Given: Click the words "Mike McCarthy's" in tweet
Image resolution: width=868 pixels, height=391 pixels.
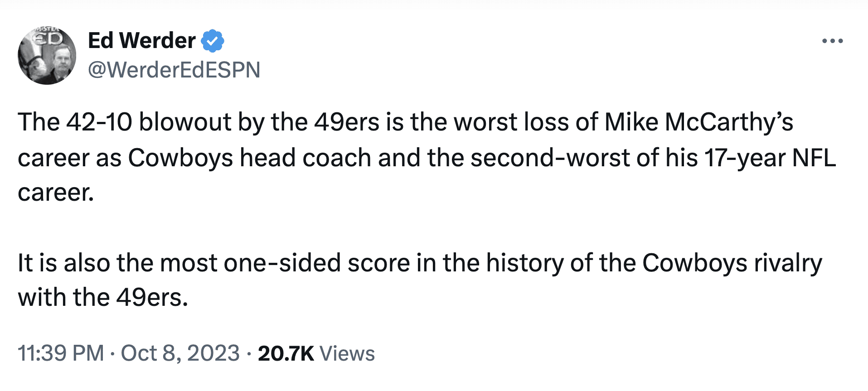Looking at the screenshot, I should point(698,122).
